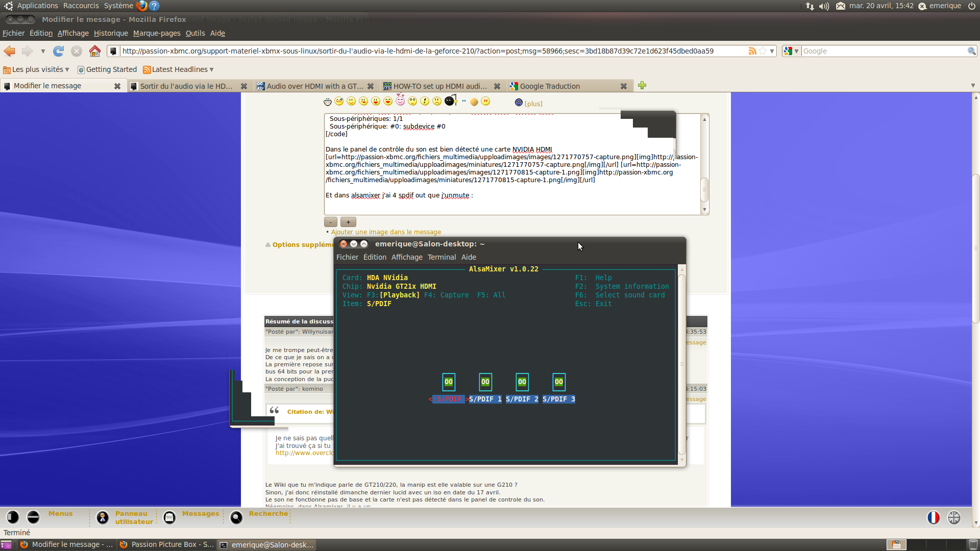
Task: Shrink the message box with minus button
Action: click(x=331, y=222)
